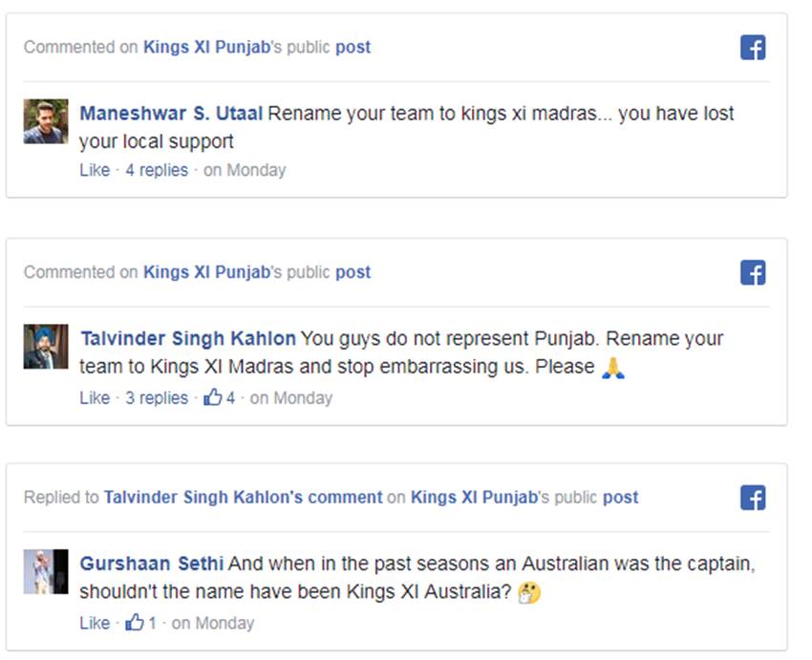Expand the 4 replies on Maneshwar's comment
812x660 pixels.
[x=157, y=170]
